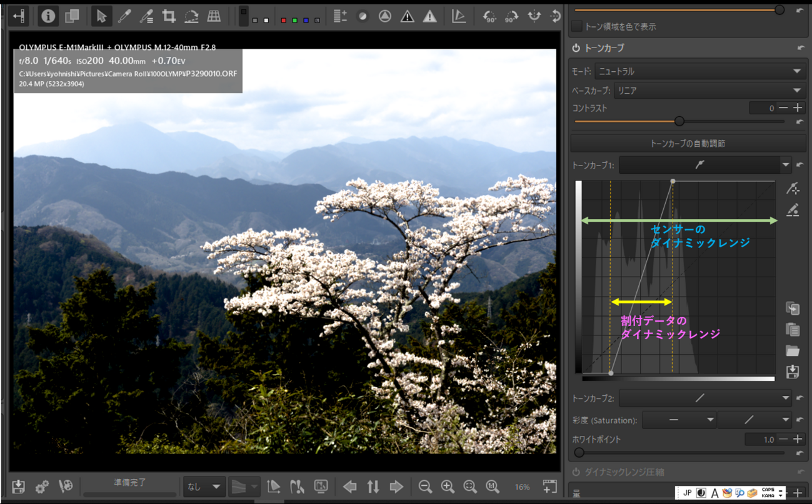The width and height of the screenshot is (812, 504).
Task: Copy the tone curve to clipboard
Action: point(793,309)
